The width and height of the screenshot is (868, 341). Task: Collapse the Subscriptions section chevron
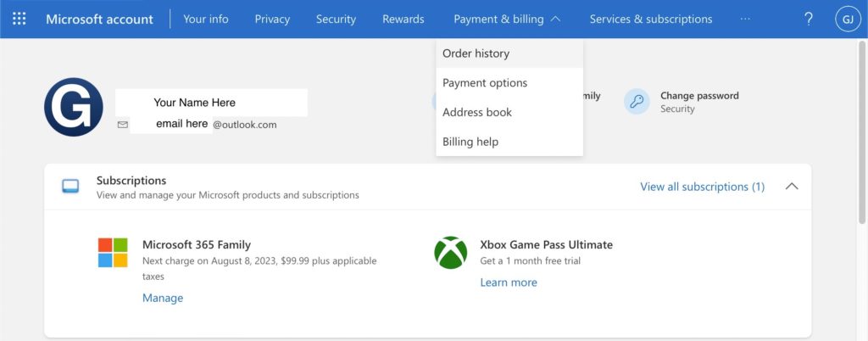[x=792, y=187]
